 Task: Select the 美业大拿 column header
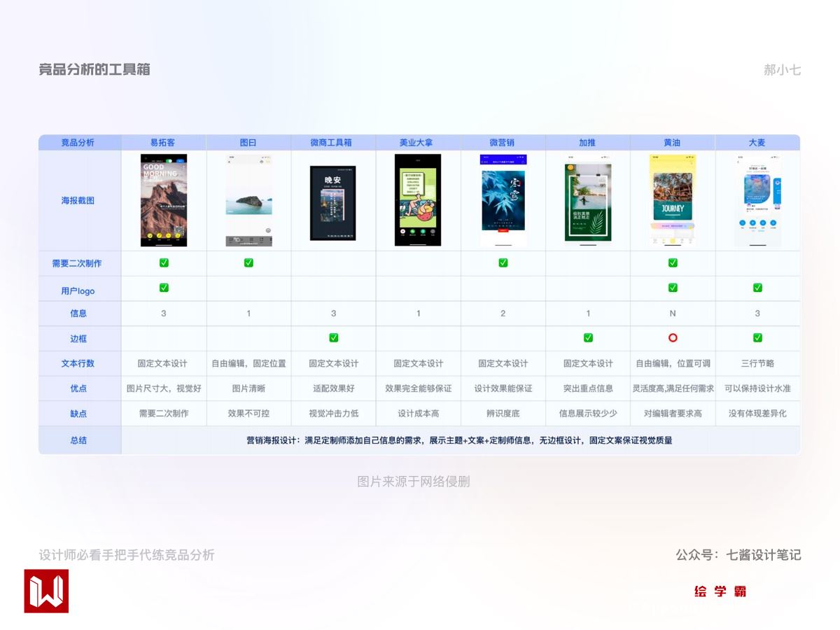point(418,142)
